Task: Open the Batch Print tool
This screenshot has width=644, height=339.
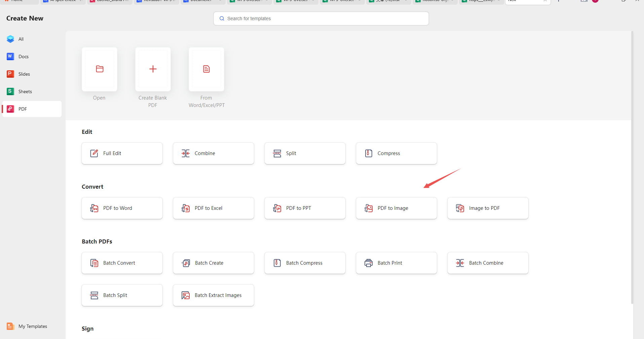Action: click(x=396, y=263)
